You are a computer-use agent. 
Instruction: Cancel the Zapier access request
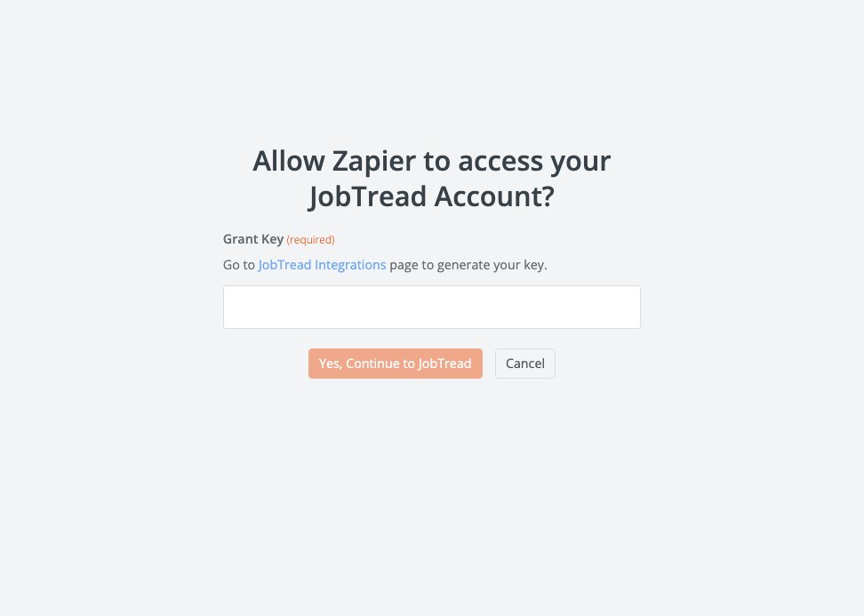525,364
